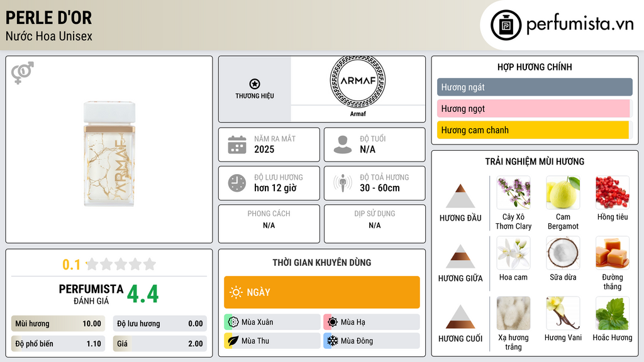Click the star badge brand icon

[x=254, y=84]
